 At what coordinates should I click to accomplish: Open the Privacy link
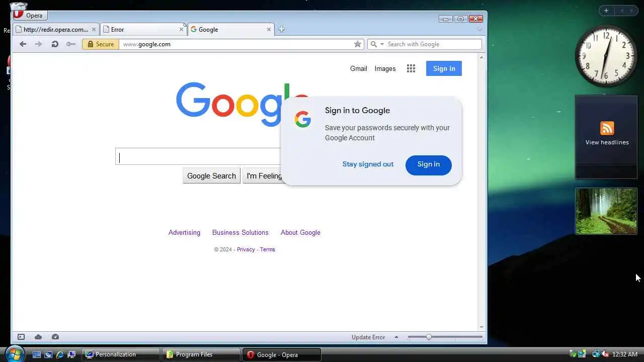tap(246, 249)
